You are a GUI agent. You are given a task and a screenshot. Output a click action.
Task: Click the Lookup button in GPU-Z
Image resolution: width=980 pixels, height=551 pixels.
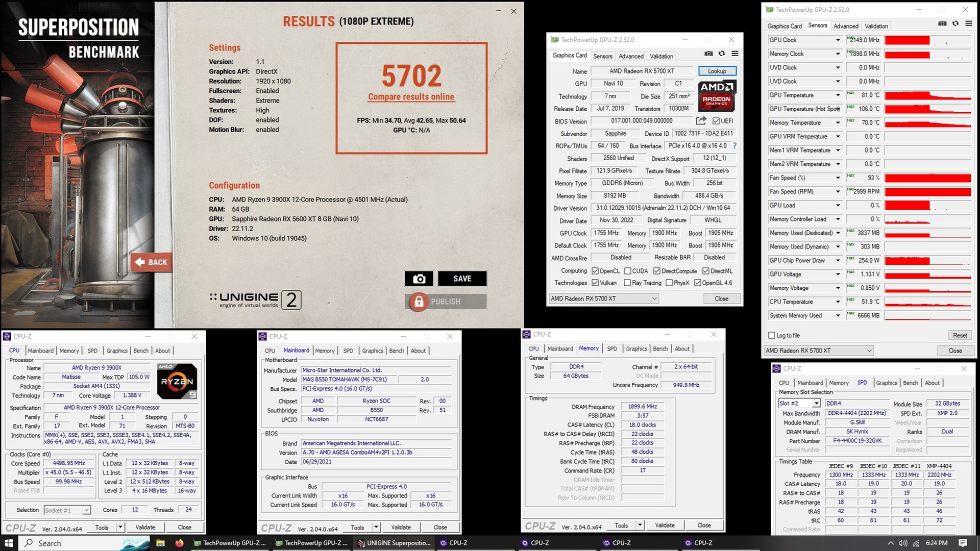click(x=717, y=71)
